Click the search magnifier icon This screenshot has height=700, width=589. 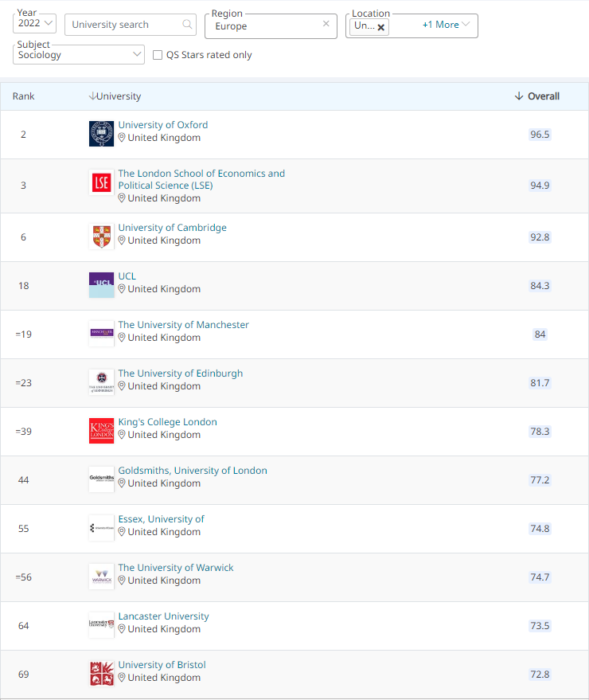(x=188, y=25)
